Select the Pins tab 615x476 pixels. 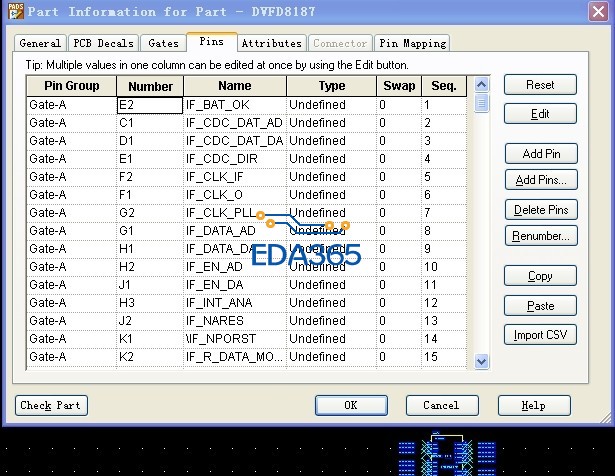(212, 42)
